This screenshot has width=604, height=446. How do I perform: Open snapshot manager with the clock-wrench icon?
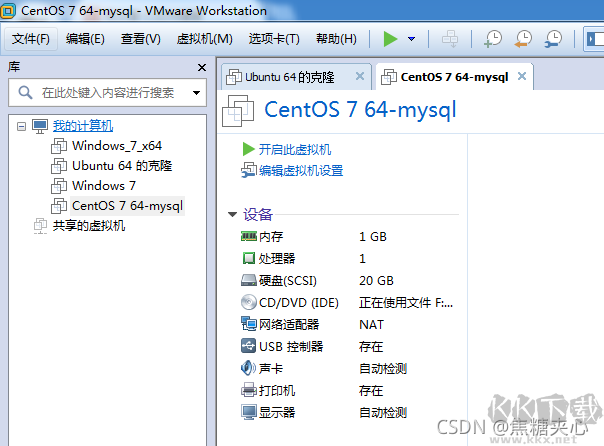tap(553, 39)
